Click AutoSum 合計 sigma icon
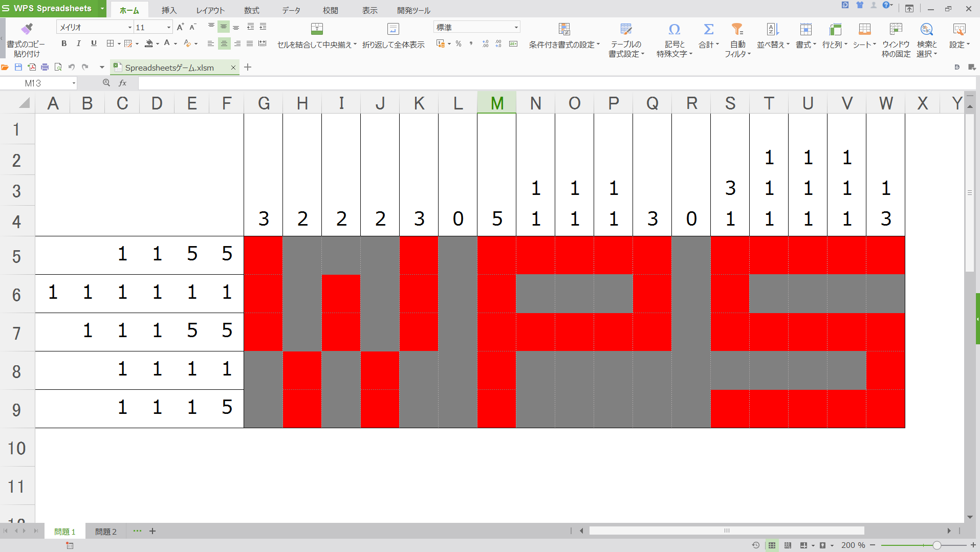Viewport: 980px width, 552px height. click(x=709, y=29)
